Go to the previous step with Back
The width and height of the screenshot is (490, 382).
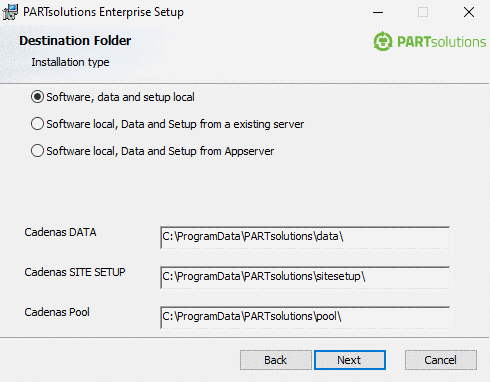276,360
